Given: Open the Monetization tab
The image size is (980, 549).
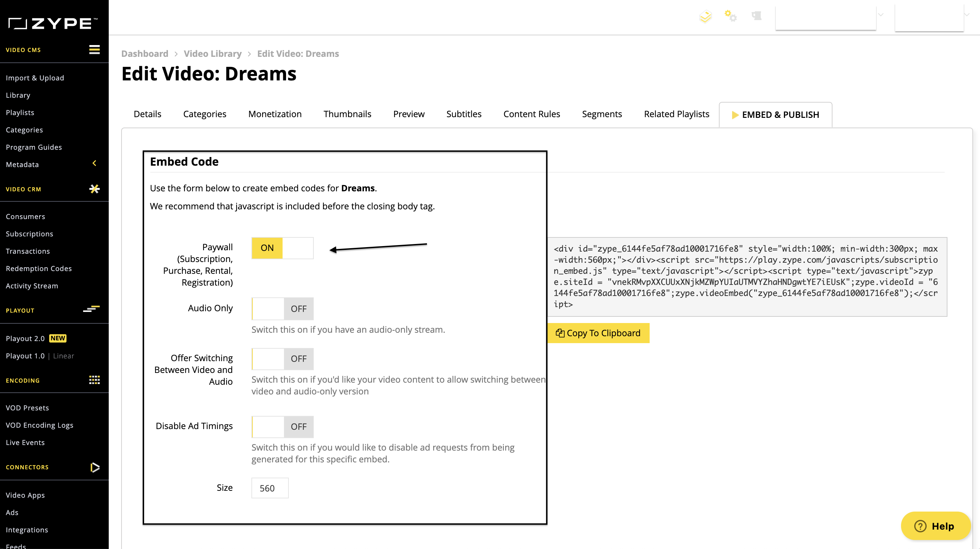Looking at the screenshot, I should click(x=275, y=114).
